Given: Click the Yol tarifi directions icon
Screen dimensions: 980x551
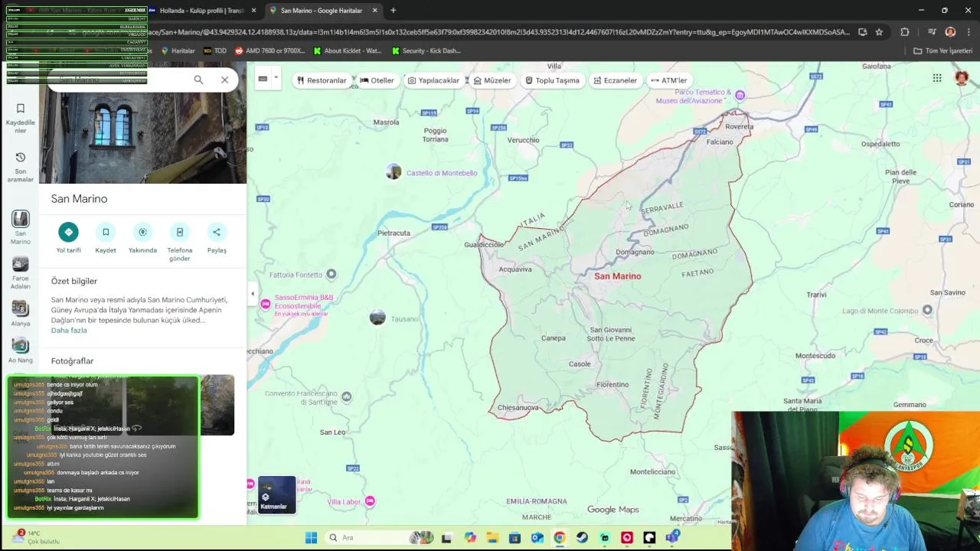Looking at the screenshot, I should (x=68, y=232).
